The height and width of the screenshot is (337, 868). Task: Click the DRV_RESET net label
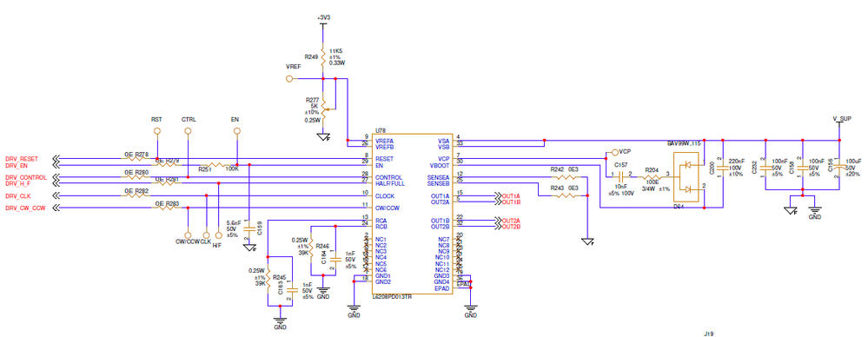click(22, 159)
